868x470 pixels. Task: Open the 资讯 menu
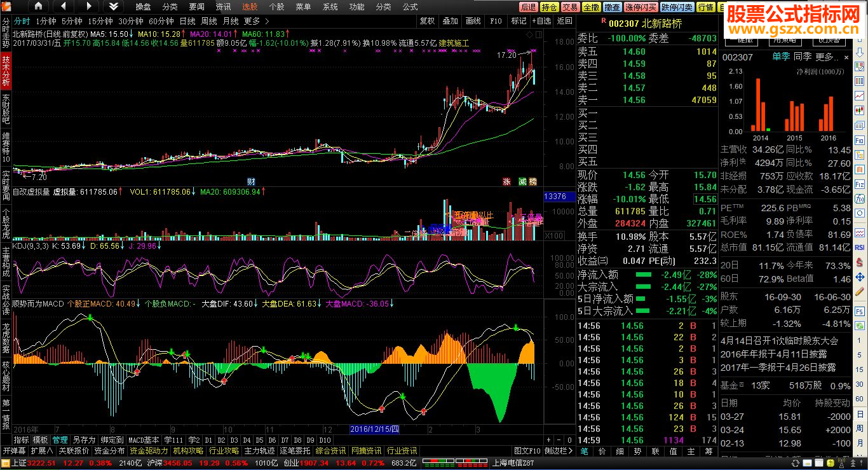(x=223, y=7)
